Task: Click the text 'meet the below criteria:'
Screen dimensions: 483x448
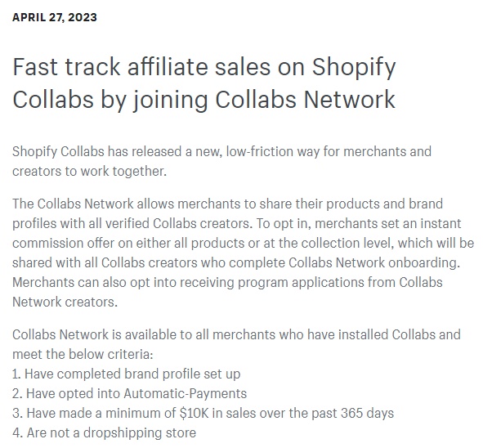Action: (83, 354)
